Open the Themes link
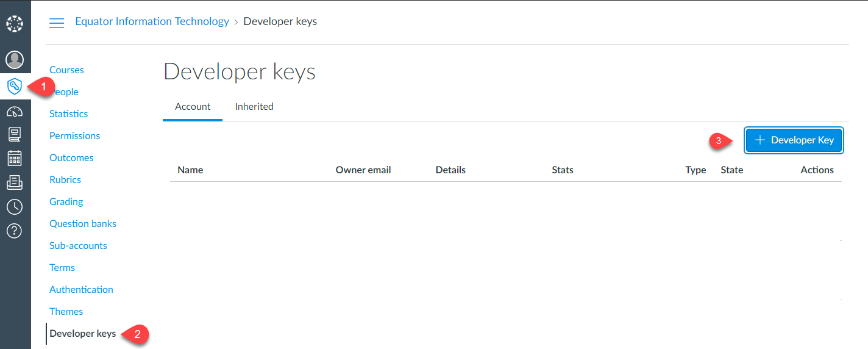This screenshot has width=868, height=349. (66, 312)
